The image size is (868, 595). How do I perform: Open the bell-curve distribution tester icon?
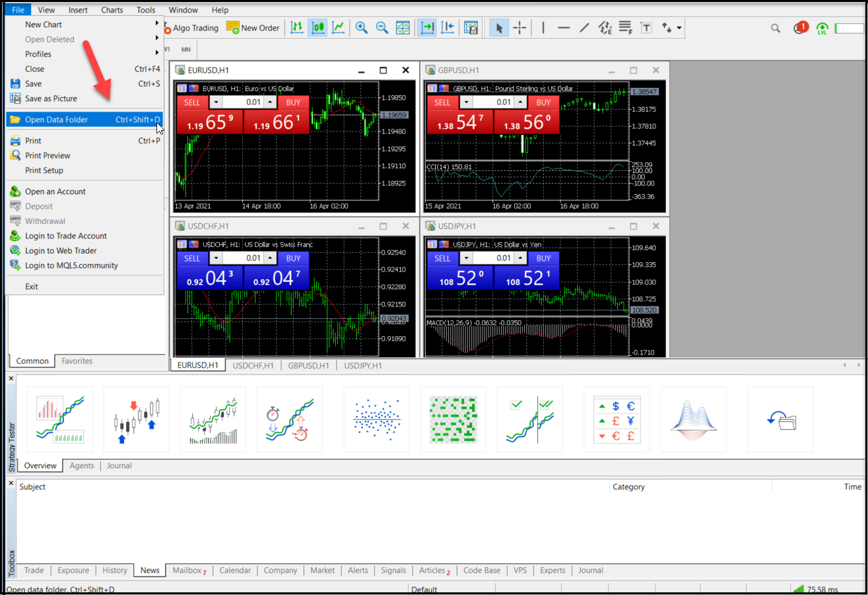pyautogui.click(x=693, y=420)
